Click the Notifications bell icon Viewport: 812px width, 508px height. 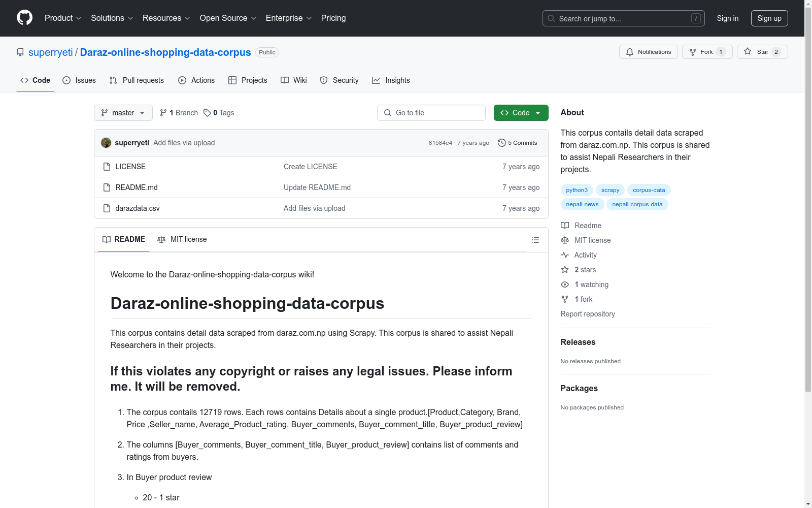coord(630,52)
